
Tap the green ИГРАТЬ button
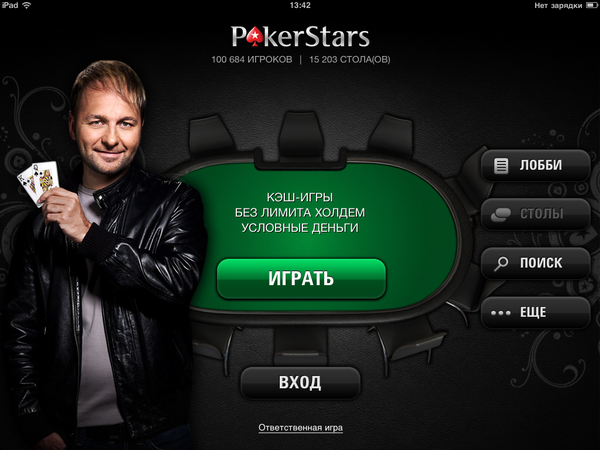click(x=301, y=278)
